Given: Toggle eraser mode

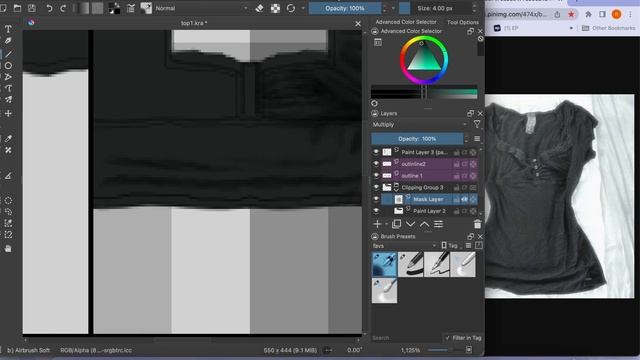Looking at the screenshot, I should (x=259, y=8).
